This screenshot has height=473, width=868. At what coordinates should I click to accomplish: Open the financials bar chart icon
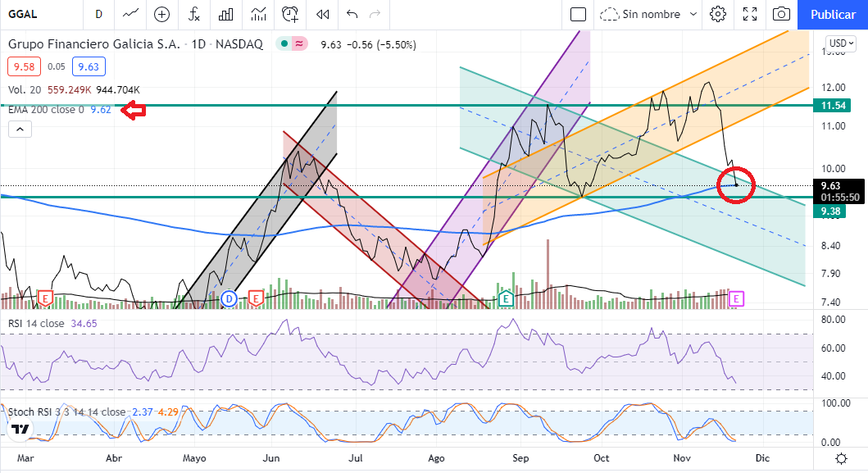point(225,14)
